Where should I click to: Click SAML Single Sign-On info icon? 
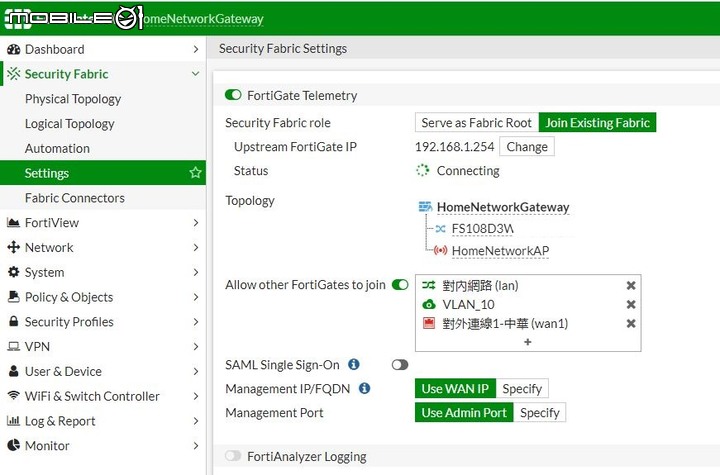[354, 365]
